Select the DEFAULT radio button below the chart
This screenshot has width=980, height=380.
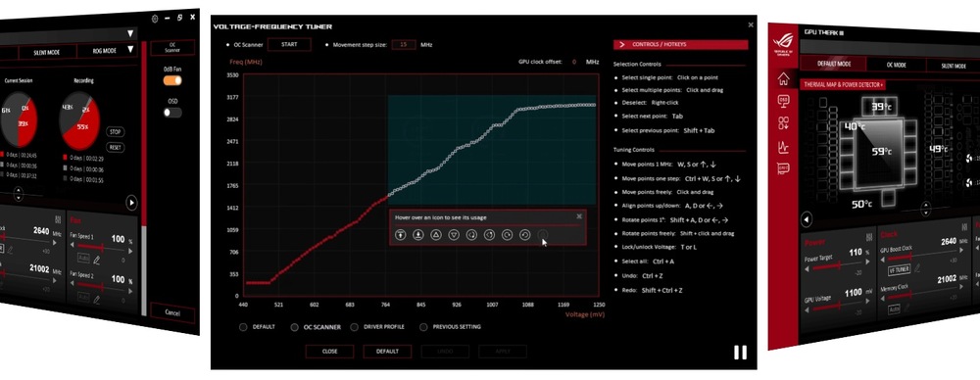click(x=243, y=327)
